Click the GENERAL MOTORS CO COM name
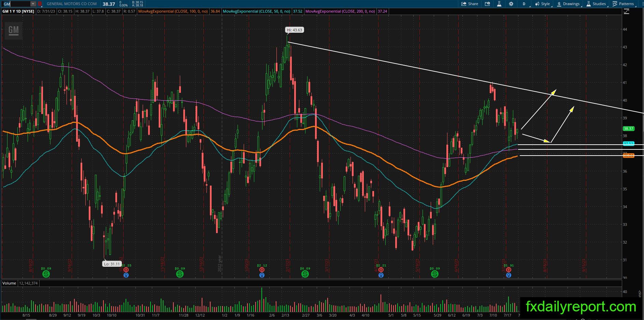This screenshot has width=644, height=320. [72, 4]
